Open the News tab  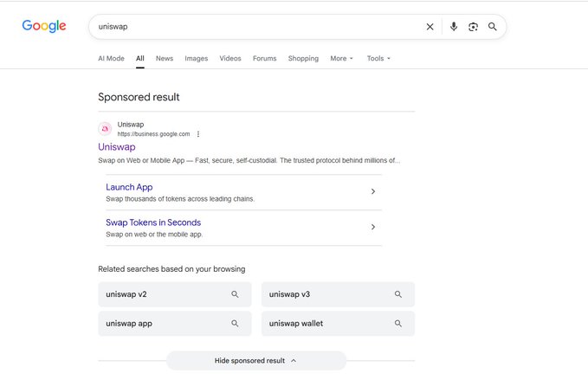[x=165, y=58]
